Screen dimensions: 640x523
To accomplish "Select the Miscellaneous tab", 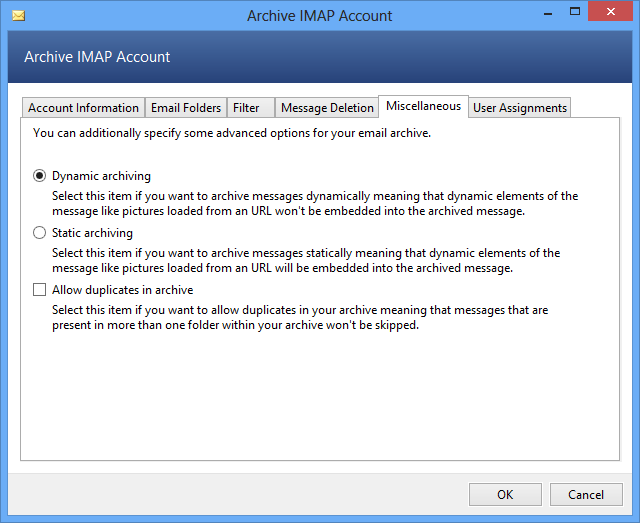I will coord(423,106).
